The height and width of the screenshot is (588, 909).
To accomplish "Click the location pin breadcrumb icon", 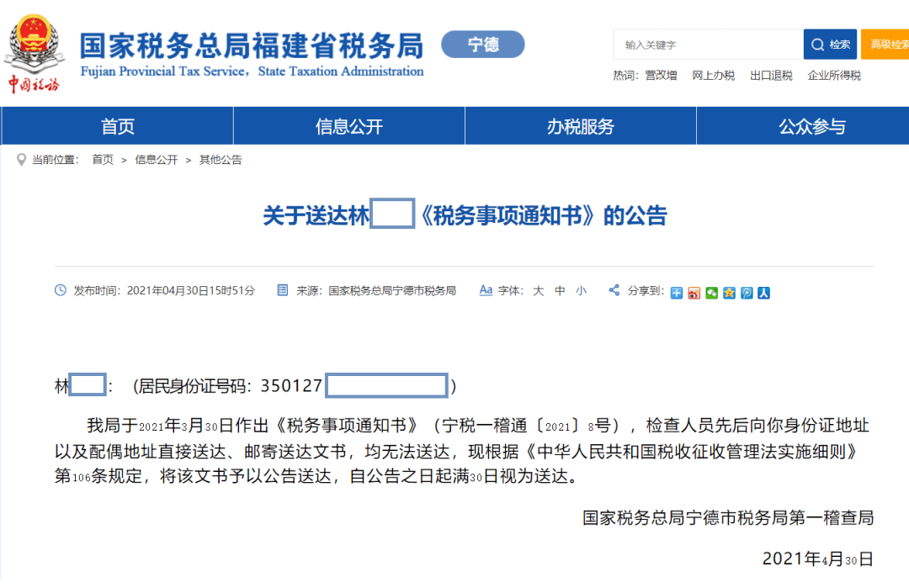I will tap(21, 160).
